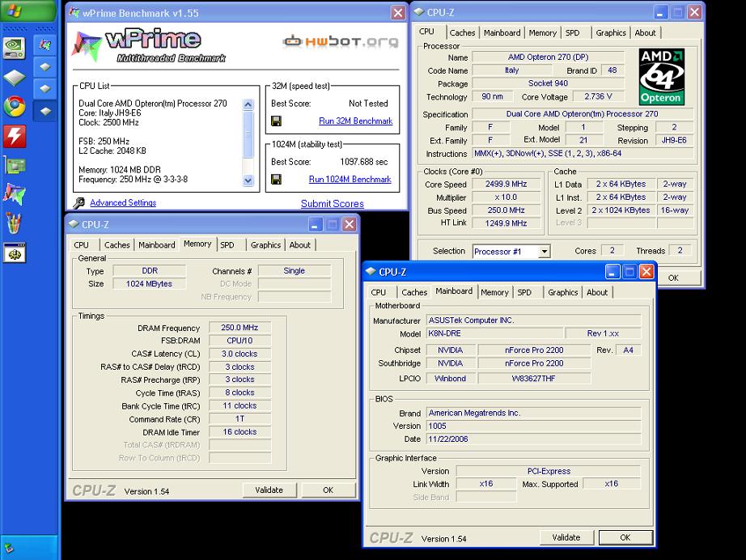
Task: Click the Submit Scores link
Action: click(x=332, y=204)
